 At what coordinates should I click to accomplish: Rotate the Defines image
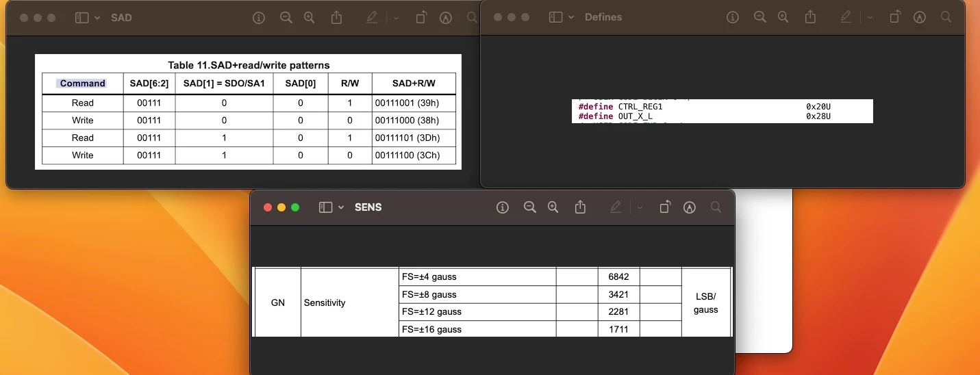(x=895, y=17)
